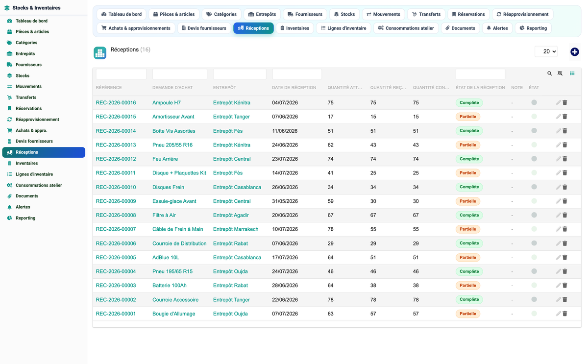Open the Devis fournisseurs tab

(x=204, y=28)
